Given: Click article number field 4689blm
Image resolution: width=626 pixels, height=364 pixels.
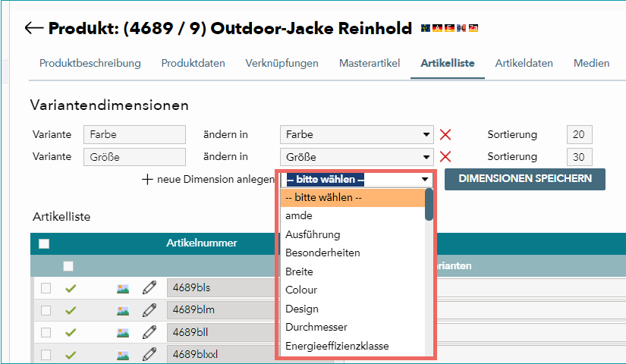Looking at the screenshot, I should (x=221, y=309).
